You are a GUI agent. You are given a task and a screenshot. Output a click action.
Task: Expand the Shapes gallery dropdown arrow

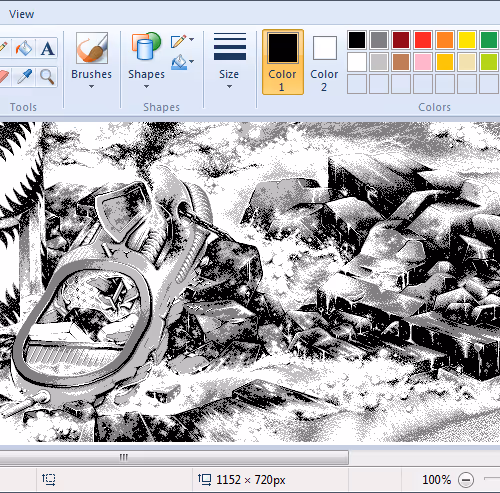pos(146,87)
